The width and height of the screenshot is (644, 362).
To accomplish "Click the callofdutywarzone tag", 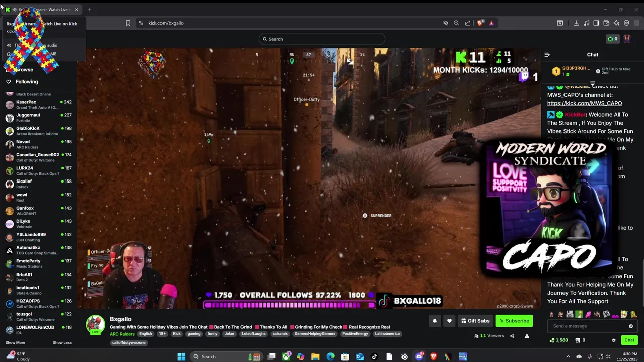I will (129, 343).
